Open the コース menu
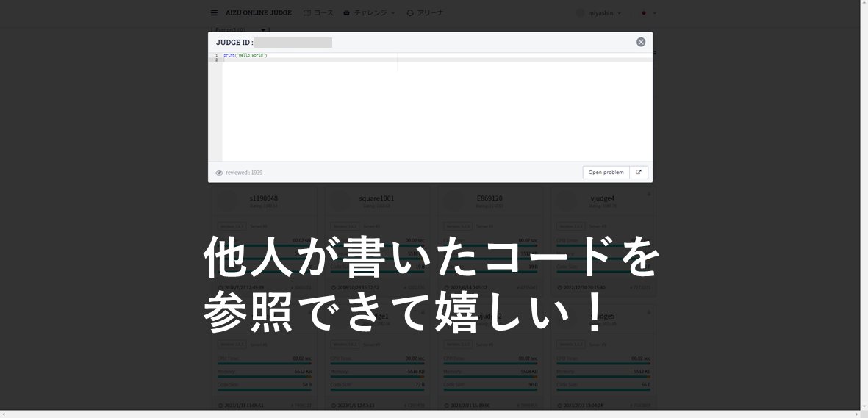This screenshot has height=418, width=868. [x=318, y=12]
